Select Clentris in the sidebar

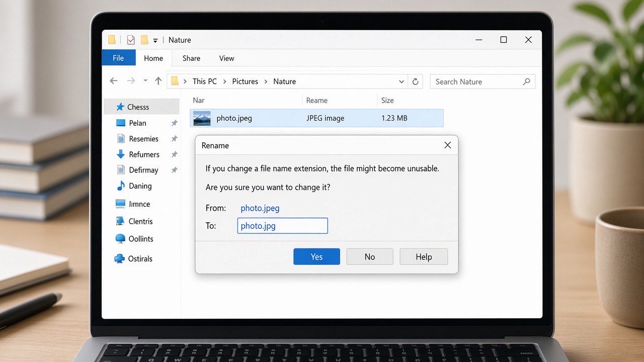pos(140,221)
